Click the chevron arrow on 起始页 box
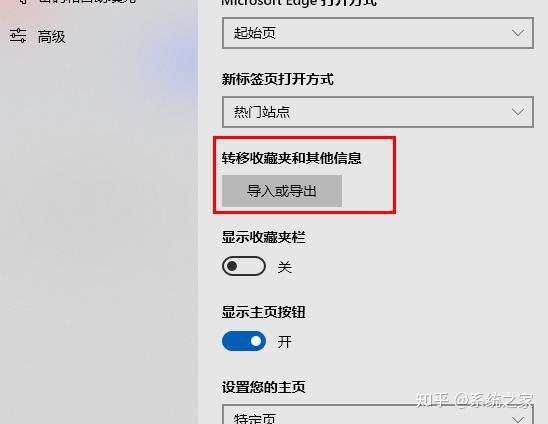Viewport: 548px width, 424px height. [518, 33]
